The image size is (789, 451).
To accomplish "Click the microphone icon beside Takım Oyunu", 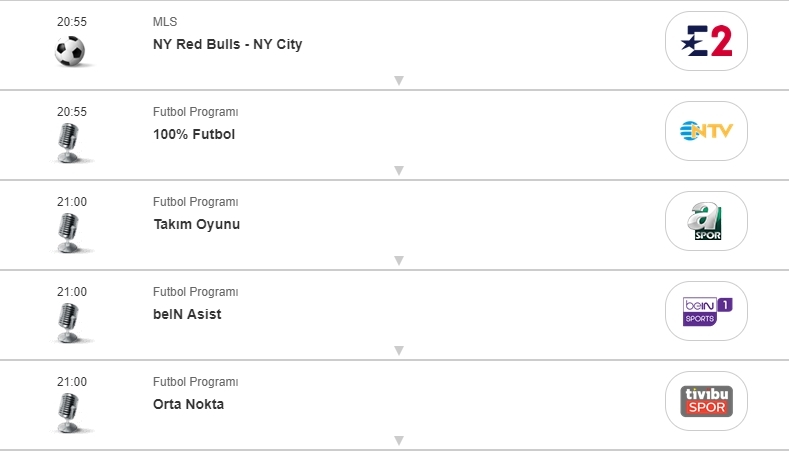I will [x=68, y=232].
